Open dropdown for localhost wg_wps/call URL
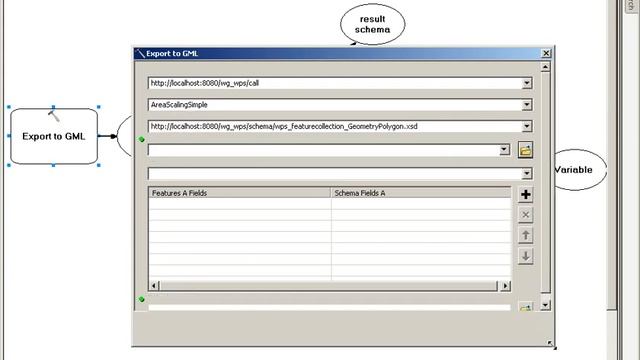The height and width of the screenshot is (360, 640). [x=527, y=83]
